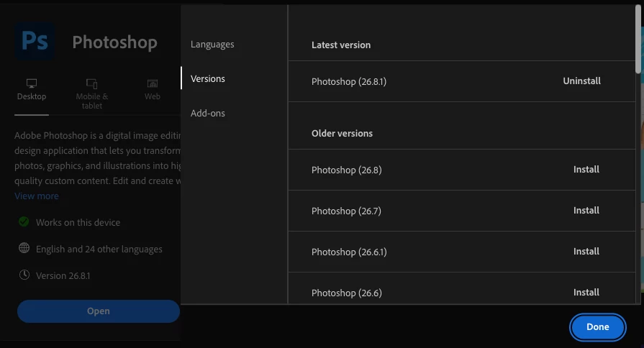Select the Web platform tab
Image resolution: width=644 pixels, height=348 pixels.
click(x=153, y=90)
